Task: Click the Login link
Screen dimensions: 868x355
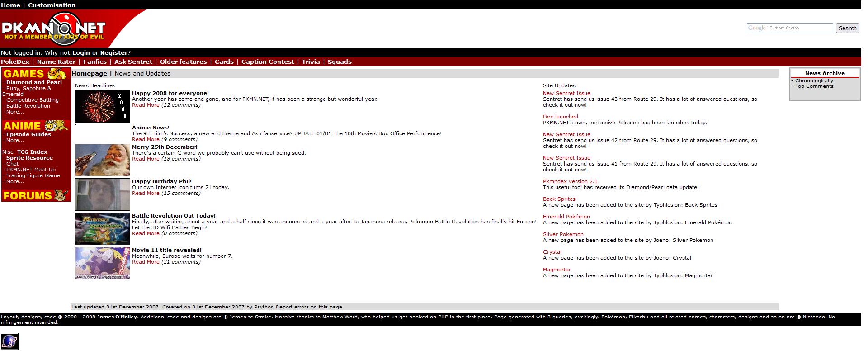Action: (x=81, y=52)
